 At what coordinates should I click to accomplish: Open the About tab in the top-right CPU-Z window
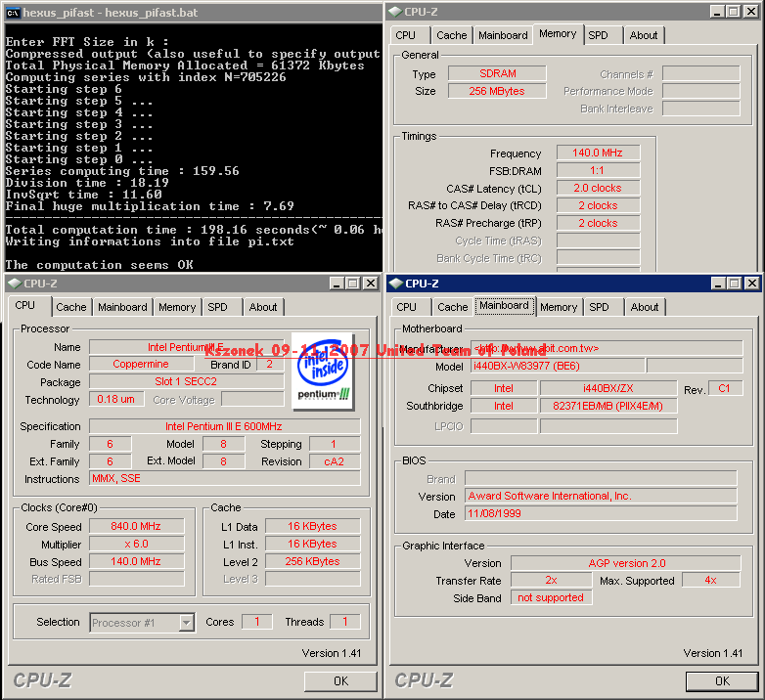644,35
